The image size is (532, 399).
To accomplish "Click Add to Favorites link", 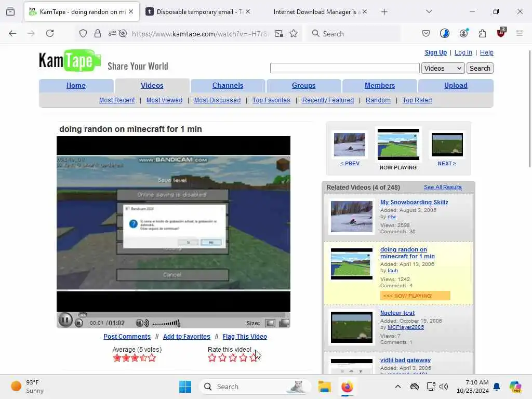I will click(187, 336).
